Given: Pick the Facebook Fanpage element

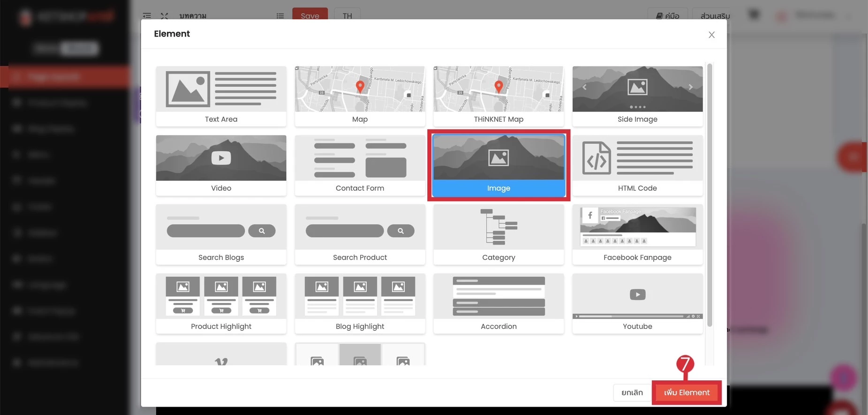Looking at the screenshot, I should click(637, 234).
